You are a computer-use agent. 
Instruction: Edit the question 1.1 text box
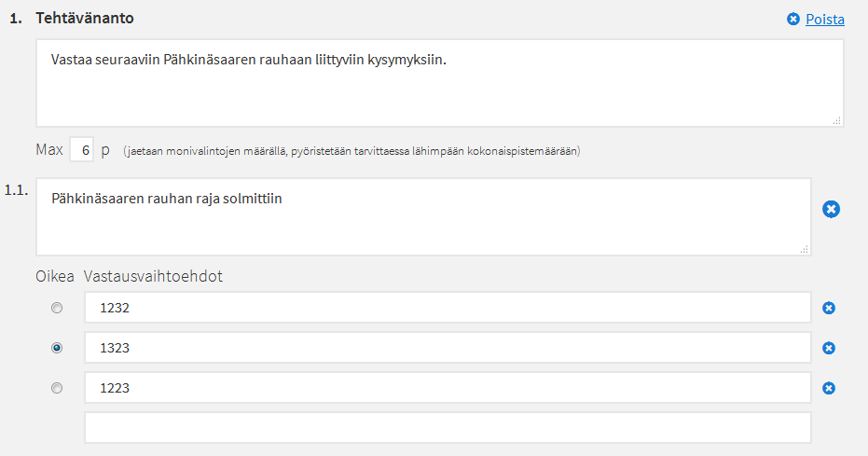pyautogui.click(x=423, y=217)
